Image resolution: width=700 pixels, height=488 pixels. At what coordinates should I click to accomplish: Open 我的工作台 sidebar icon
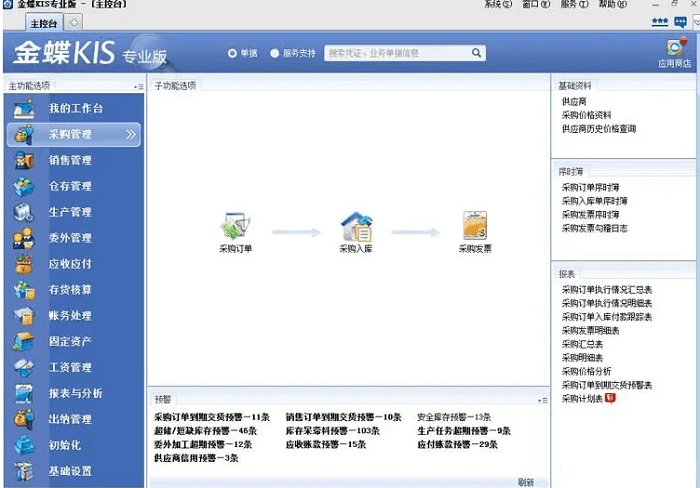(24, 108)
